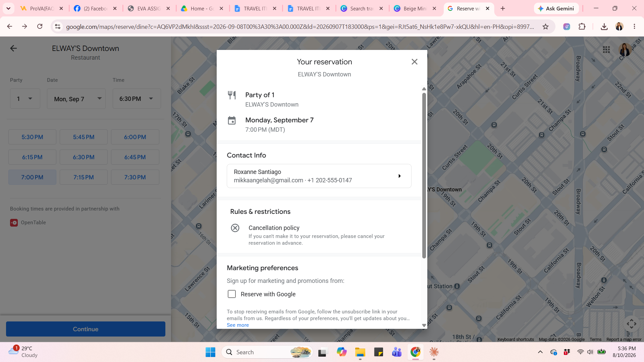Viewport: 644px width, 362px height.
Task: Go back with the ELWAY'S Downtown arrow
Action: (x=13, y=48)
